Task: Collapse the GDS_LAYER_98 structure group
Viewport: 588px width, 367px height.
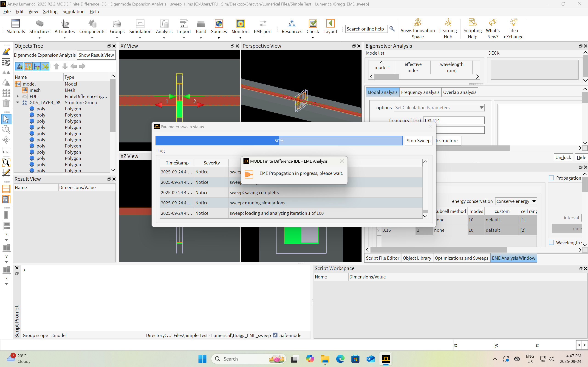Action: [x=18, y=103]
